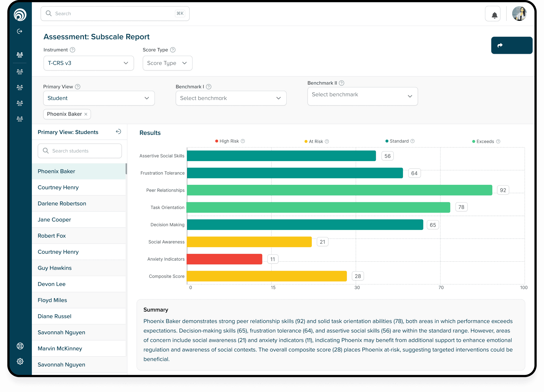Screen dimensions: 544x392
Task: Click help icon next to Benchmark II
Action: coord(342,83)
